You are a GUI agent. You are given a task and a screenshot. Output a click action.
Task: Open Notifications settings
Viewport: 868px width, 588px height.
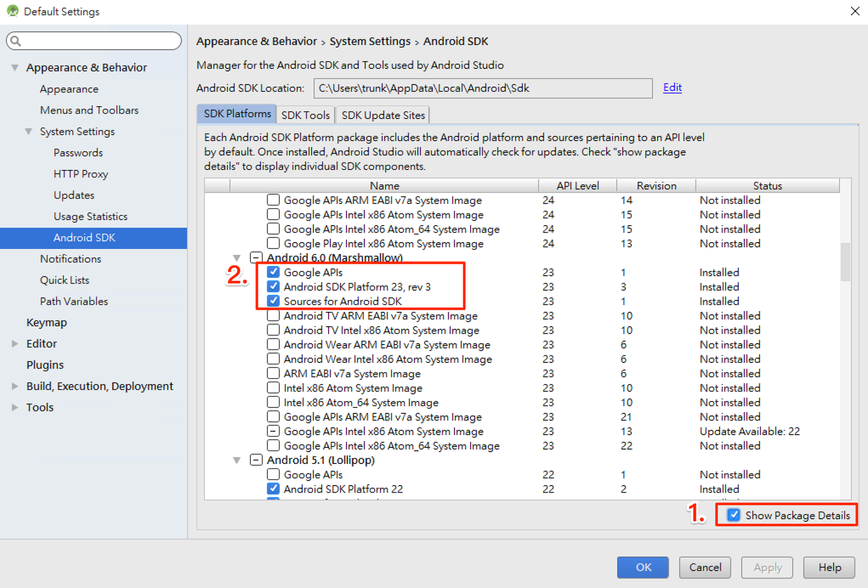pyautogui.click(x=70, y=259)
